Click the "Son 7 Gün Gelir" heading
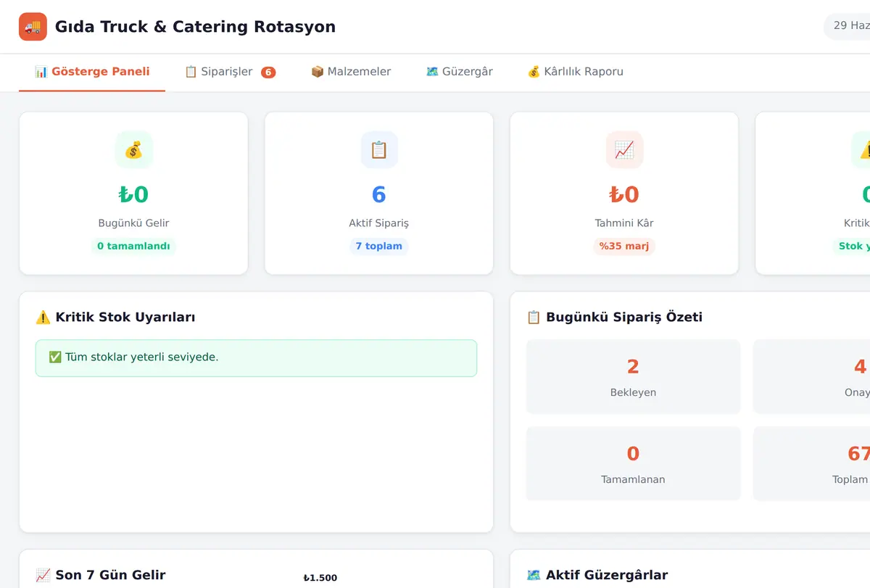 (x=101, y=575)
